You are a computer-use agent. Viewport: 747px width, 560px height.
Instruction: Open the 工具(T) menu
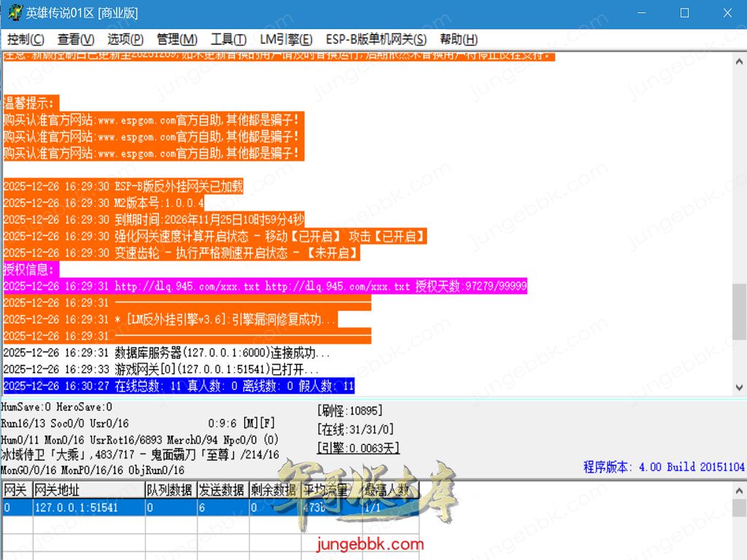(x=229, y=39)
